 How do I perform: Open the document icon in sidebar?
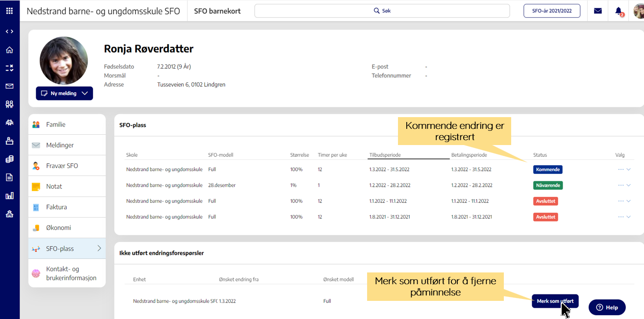pos(9,177)
